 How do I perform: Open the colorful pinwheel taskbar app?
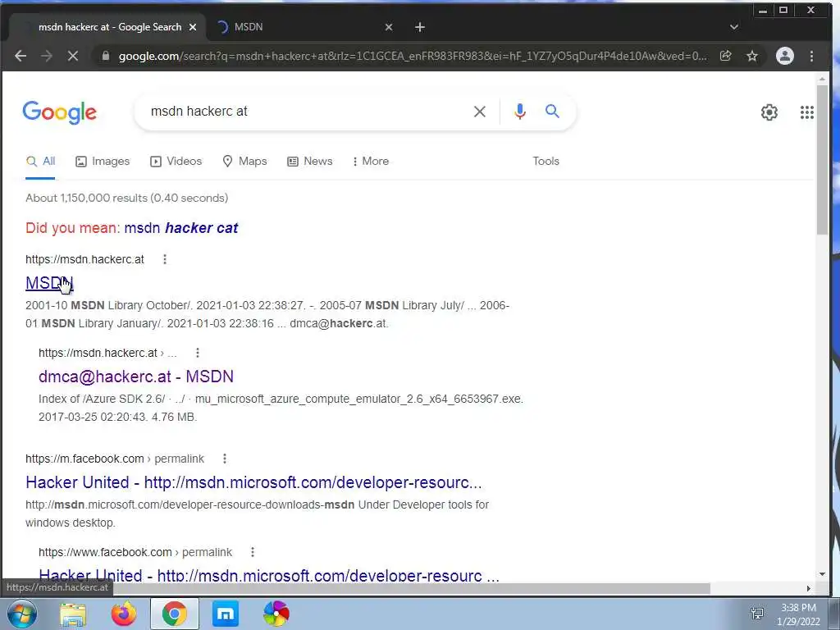click(x=276, y=614)
